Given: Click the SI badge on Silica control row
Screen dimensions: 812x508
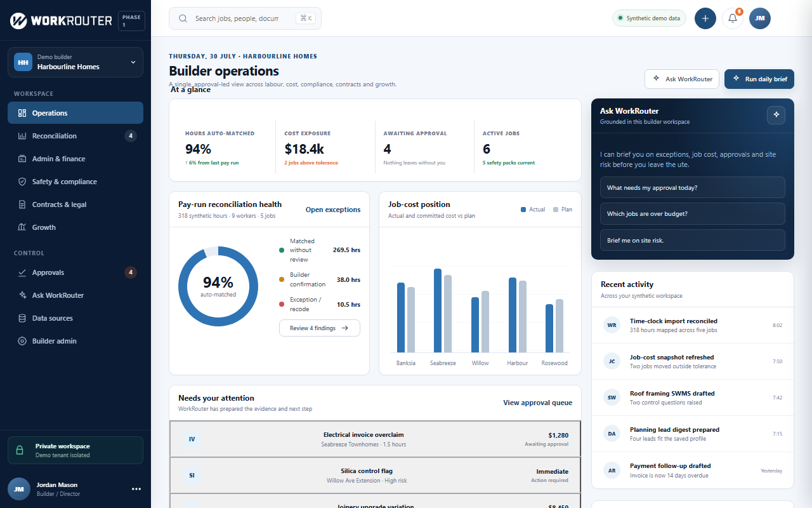Looking at the screenshot, I should [192, 475].
